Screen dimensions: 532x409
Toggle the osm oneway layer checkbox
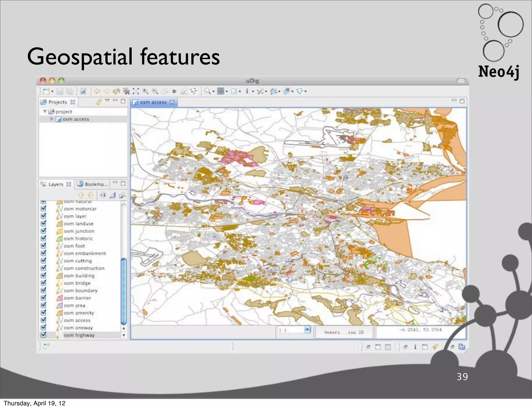tap(44, 328)
